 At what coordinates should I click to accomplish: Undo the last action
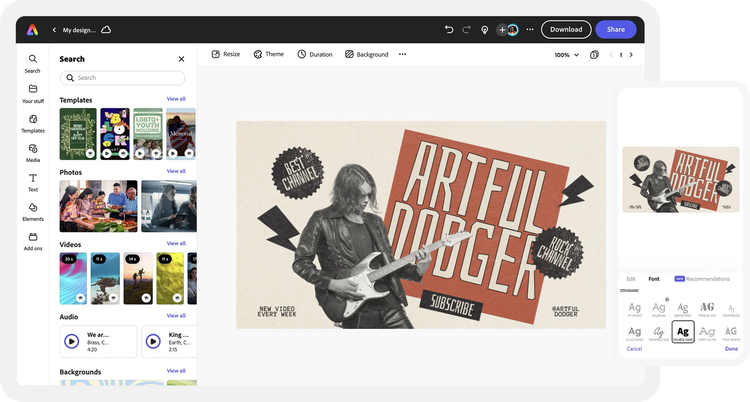pyautogui.click(x=449, y=30)
